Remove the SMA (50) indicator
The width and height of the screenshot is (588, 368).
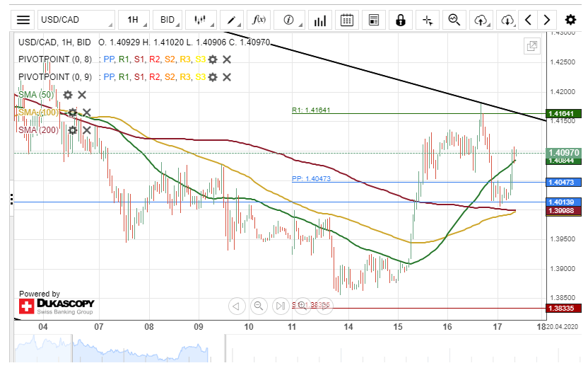82,95
